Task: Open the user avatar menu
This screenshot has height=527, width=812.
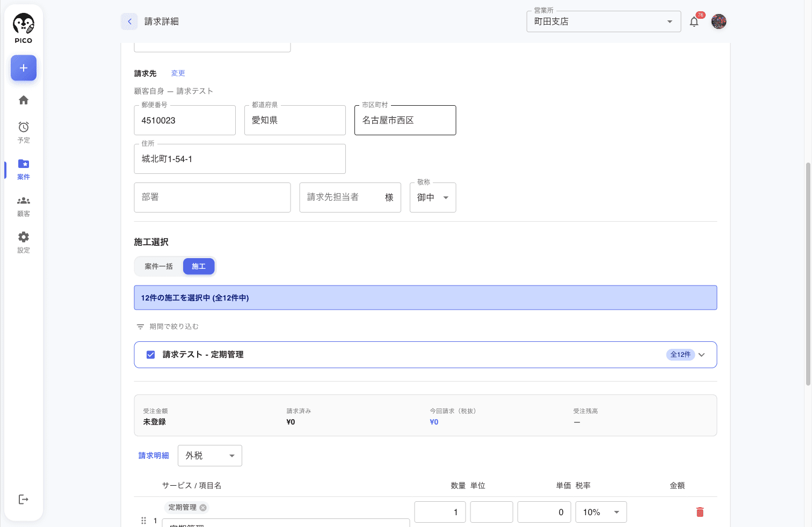Action: [x=719, y=21]
